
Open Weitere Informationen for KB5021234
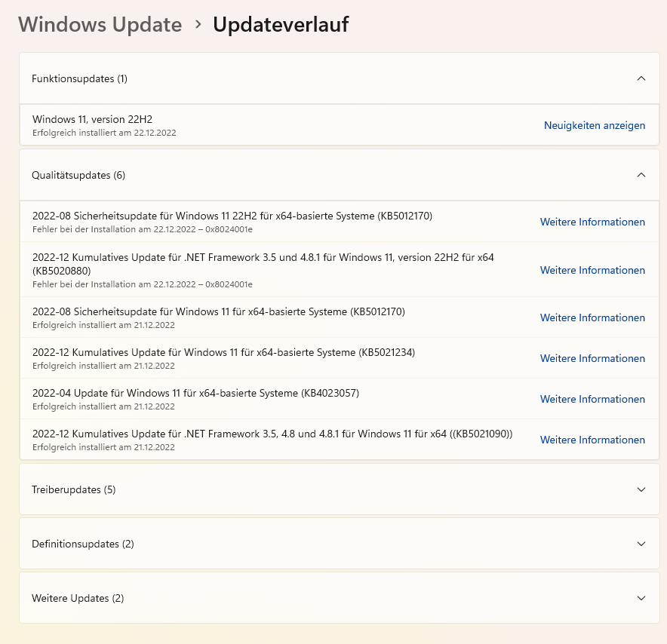point(592,358)
